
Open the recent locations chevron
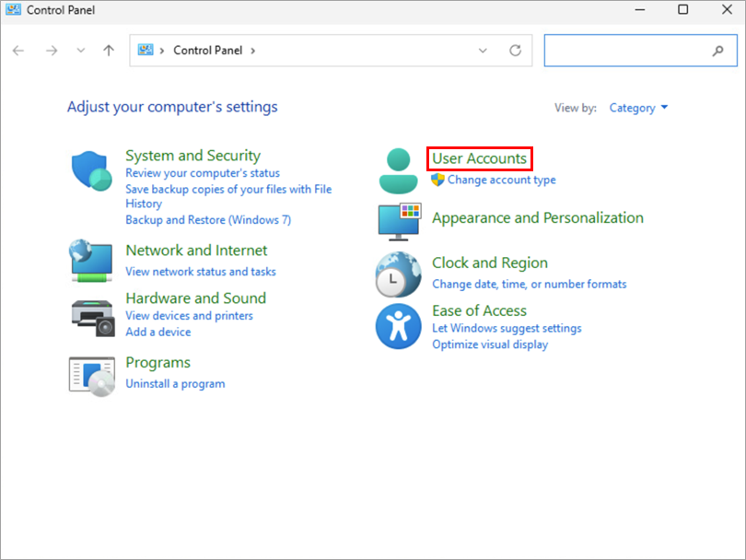[81, 51]
